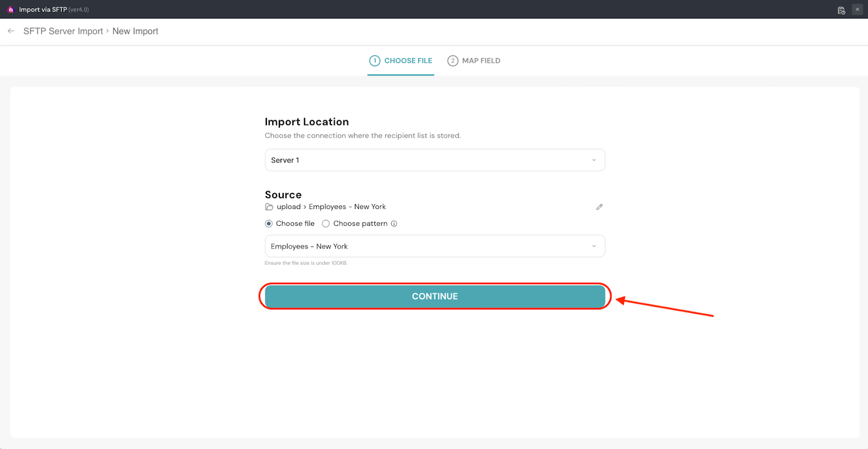Click the step 1 circle icon
Viewport: 868px width, 449px height.
[x=374, y=61]
